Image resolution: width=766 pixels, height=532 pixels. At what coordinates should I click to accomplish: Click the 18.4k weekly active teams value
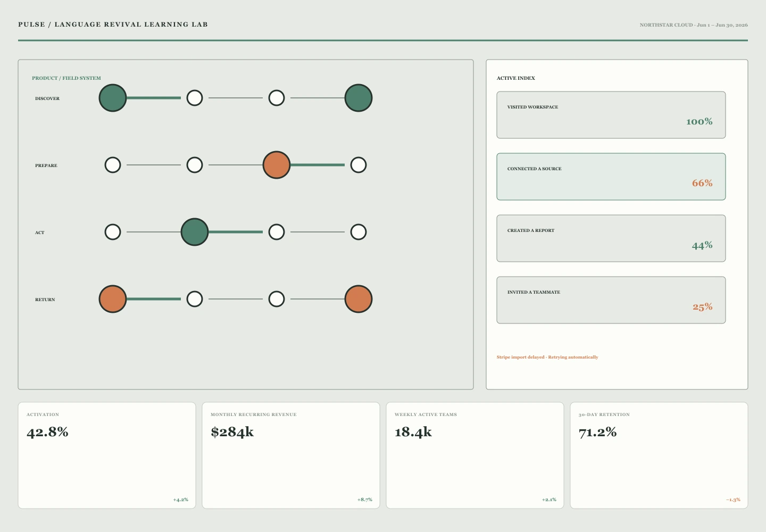pos(413,432)
